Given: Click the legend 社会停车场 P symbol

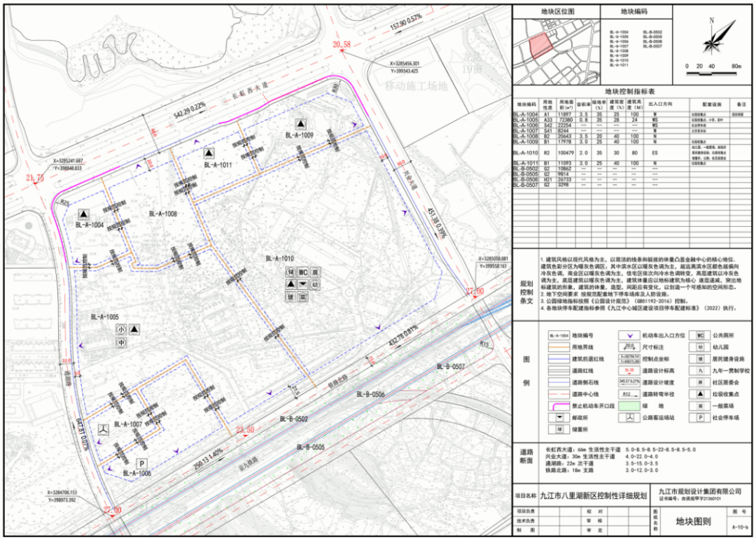Looking at the screenshot, I should click(x=699, y=417).
